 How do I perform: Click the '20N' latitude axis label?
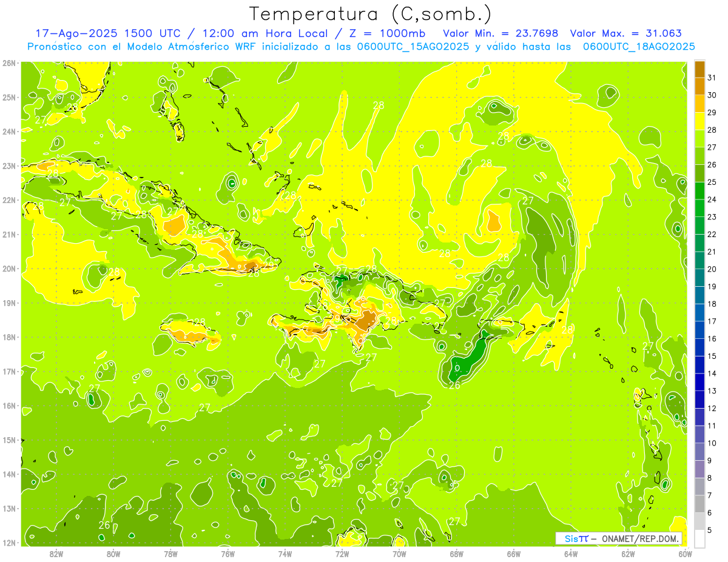[10, 269]
